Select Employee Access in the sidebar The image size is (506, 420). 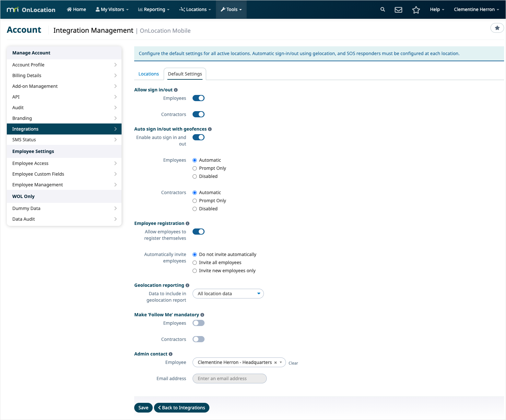coord(30,163)
